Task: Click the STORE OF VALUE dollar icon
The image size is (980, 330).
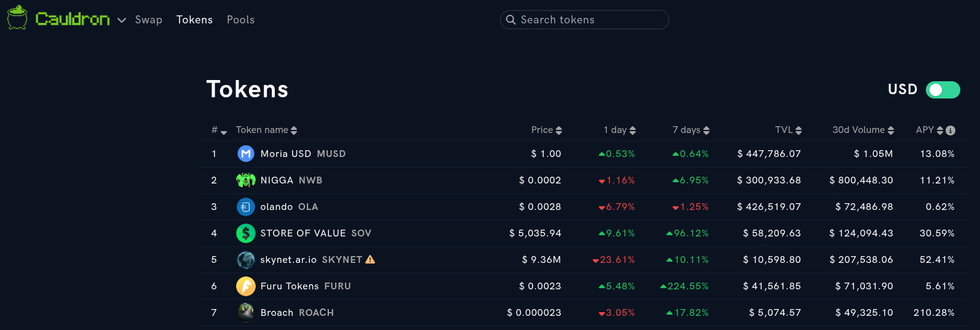Action: 246,233
